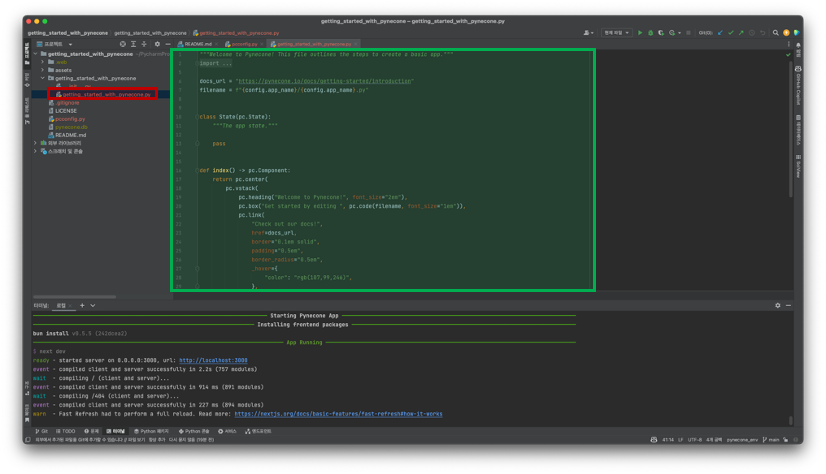The width and height of the screenshot is (826, 474).
Task: Close the getting_started_with_pynecone.py editor tab
Action: coord(356,44)
